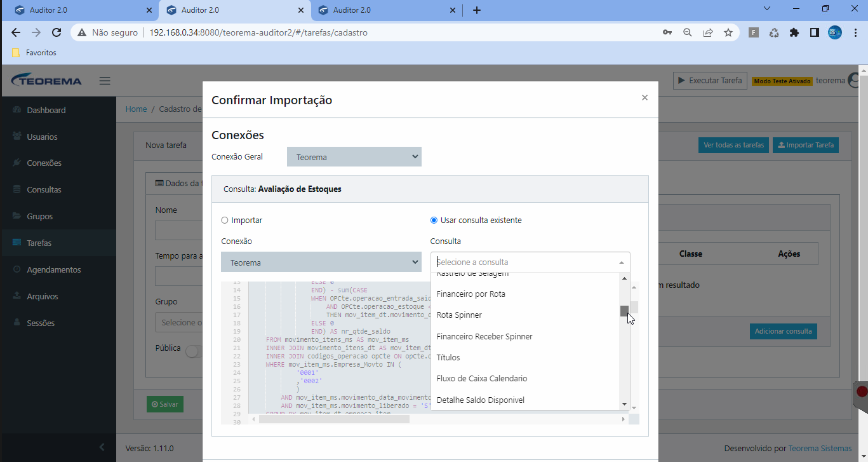The height and width of the screenshot is (462, 868).
Task: Click the browser address bar URL
Action: tap(259, 32)
